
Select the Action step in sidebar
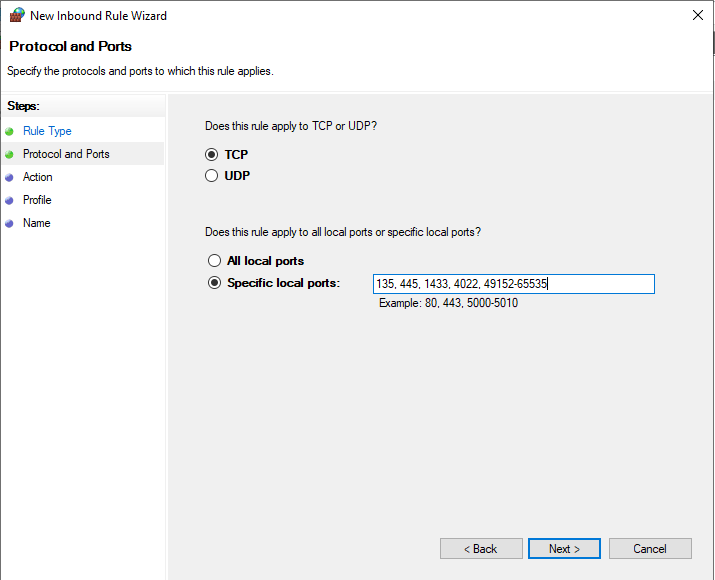pos(37,177)
